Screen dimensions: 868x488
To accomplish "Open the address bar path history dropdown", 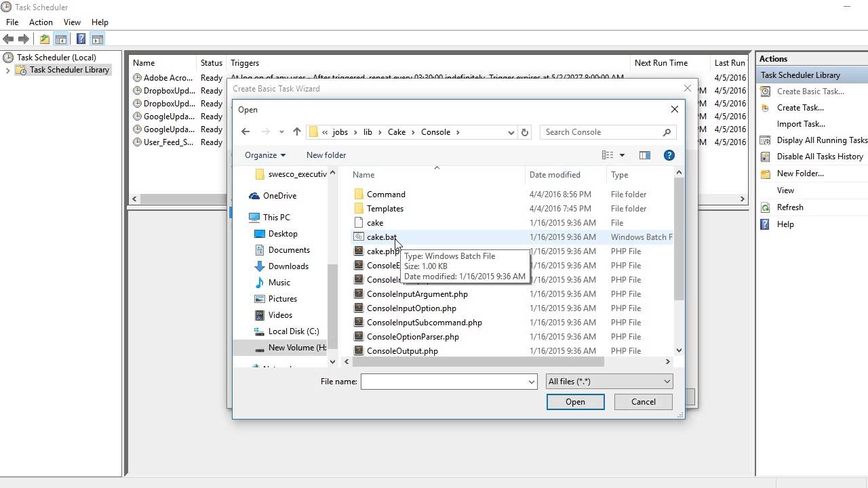I will coord(511,132).
